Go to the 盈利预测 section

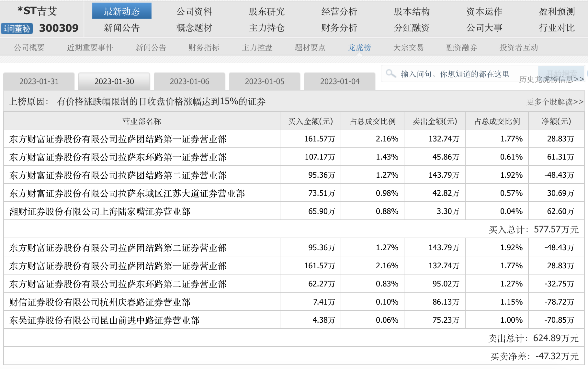coord(557,11)
